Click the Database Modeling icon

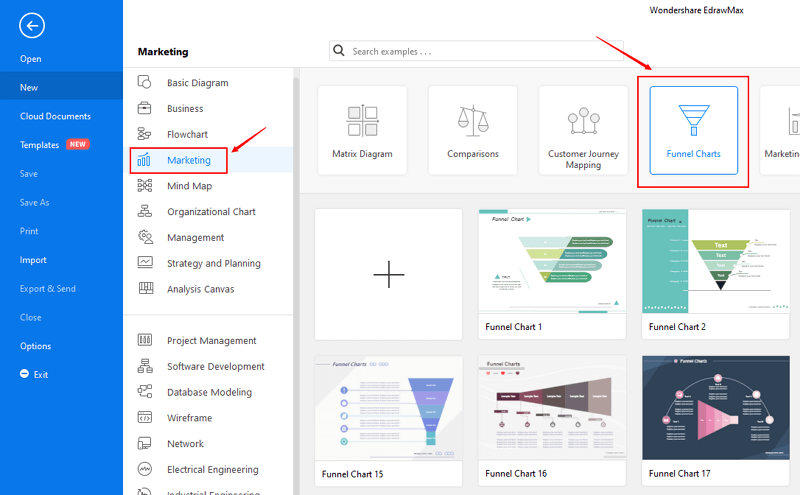[145, 391]
